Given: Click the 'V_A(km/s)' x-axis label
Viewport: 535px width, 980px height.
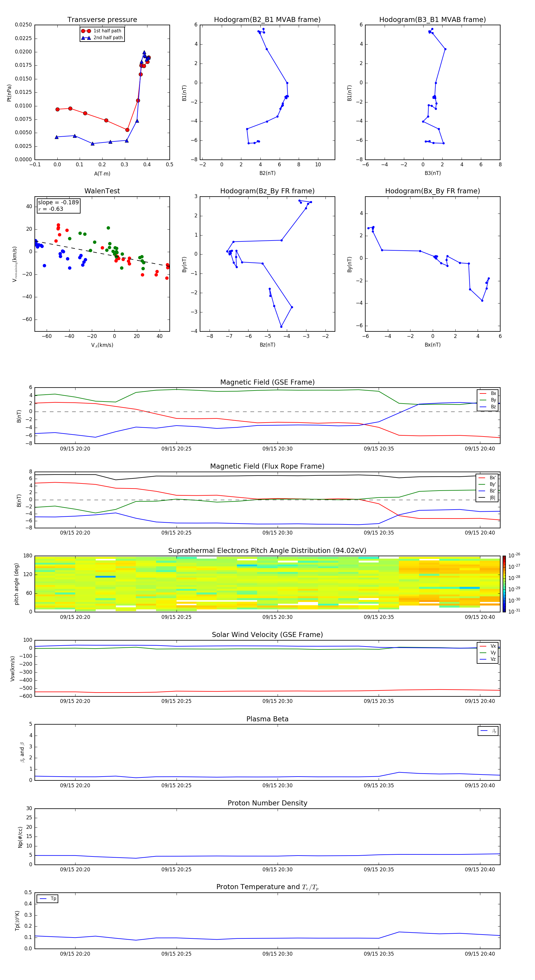Looking at the screenshot, I should (102, 345).
